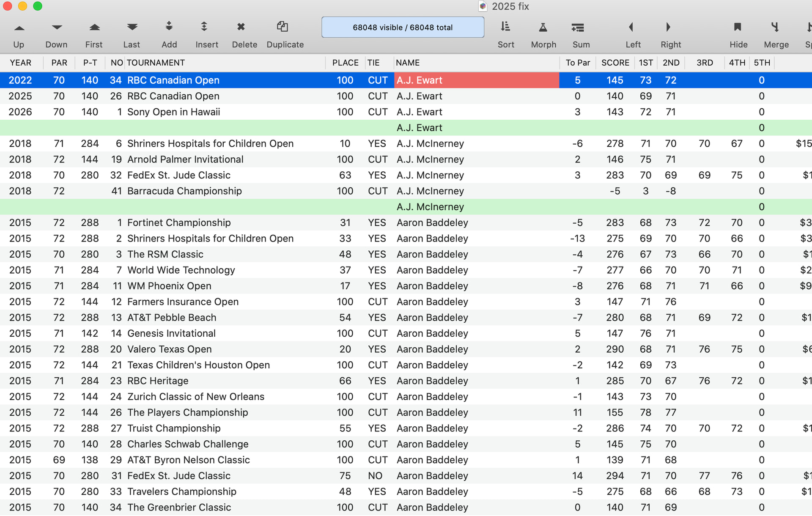This screenshot has height=516, width=812.
Task: Click the Add row icon
Action: tap(169, 27)
